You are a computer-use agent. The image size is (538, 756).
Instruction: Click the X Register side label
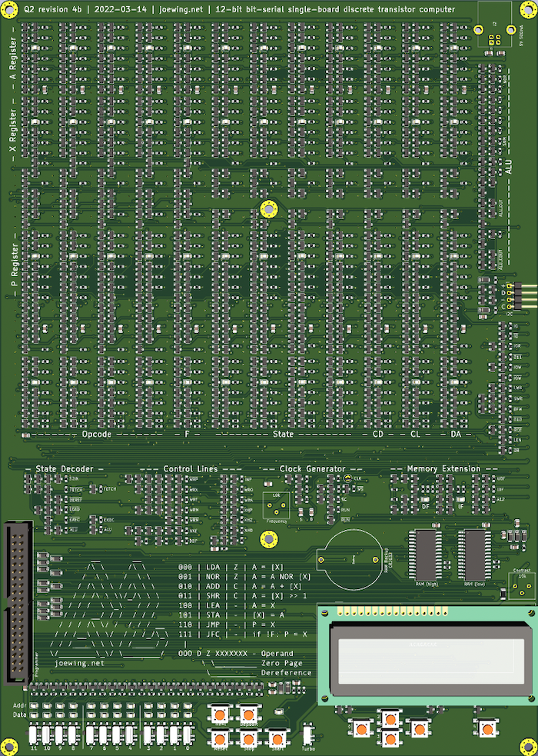(13, 132)
